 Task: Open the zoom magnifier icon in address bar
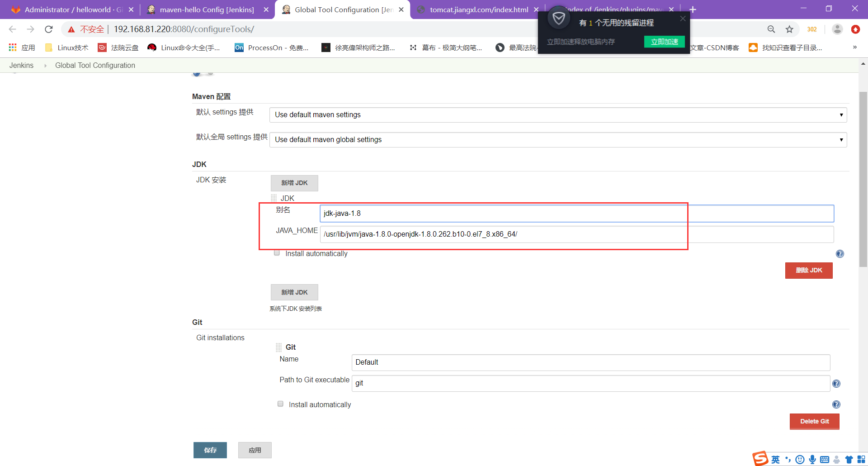click(771, 29)
